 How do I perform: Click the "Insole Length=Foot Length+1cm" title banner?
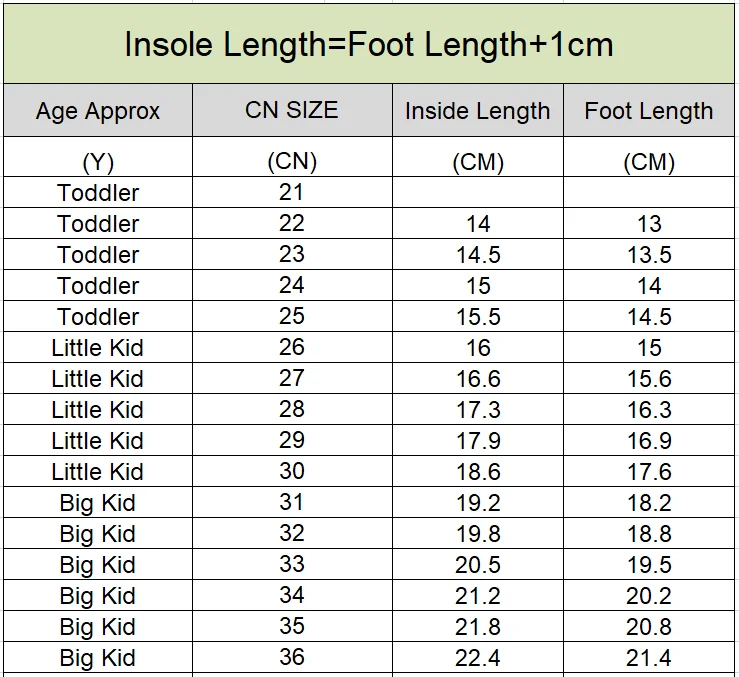click(x=368, y=44)
